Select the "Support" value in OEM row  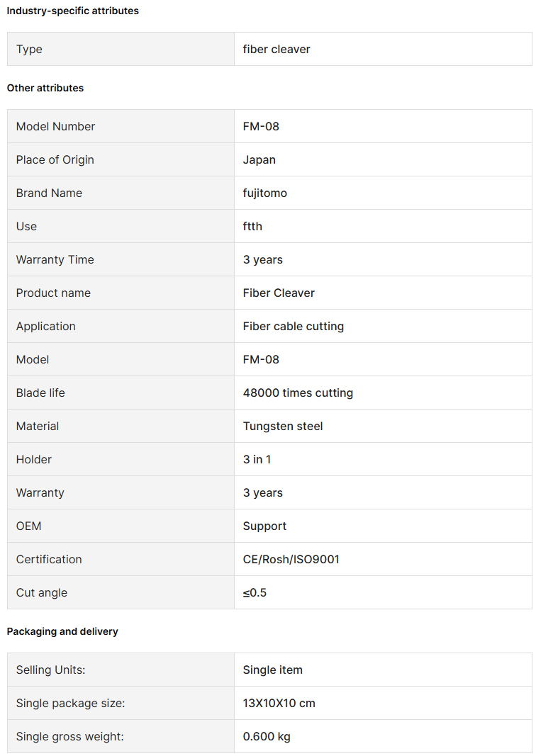click(x=265, y=526)
